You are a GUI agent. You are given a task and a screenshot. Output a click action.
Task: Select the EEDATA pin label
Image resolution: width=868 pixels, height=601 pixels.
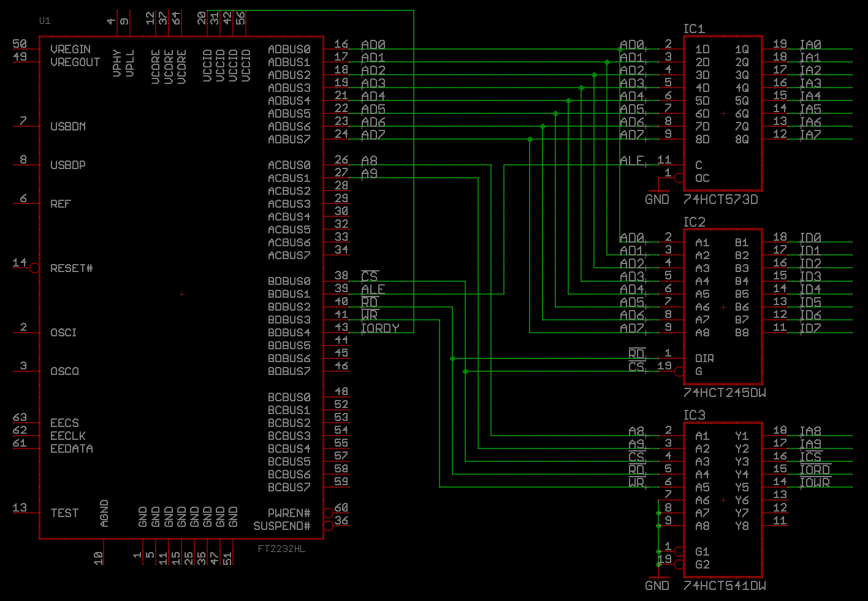(x=72, y=448)
